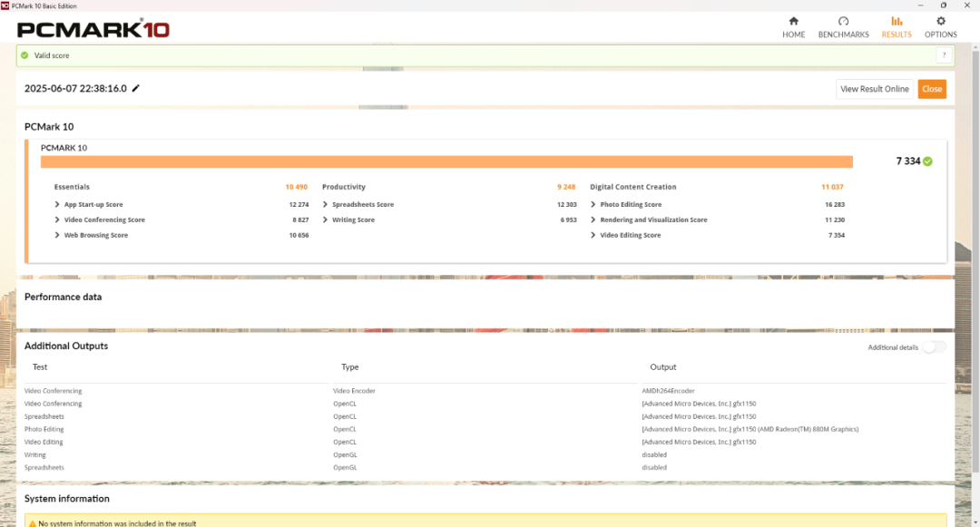The width and height of the screenshot is (980, 527).
Task: Click the overall score 7 334
Action: [x=908, y=161]
